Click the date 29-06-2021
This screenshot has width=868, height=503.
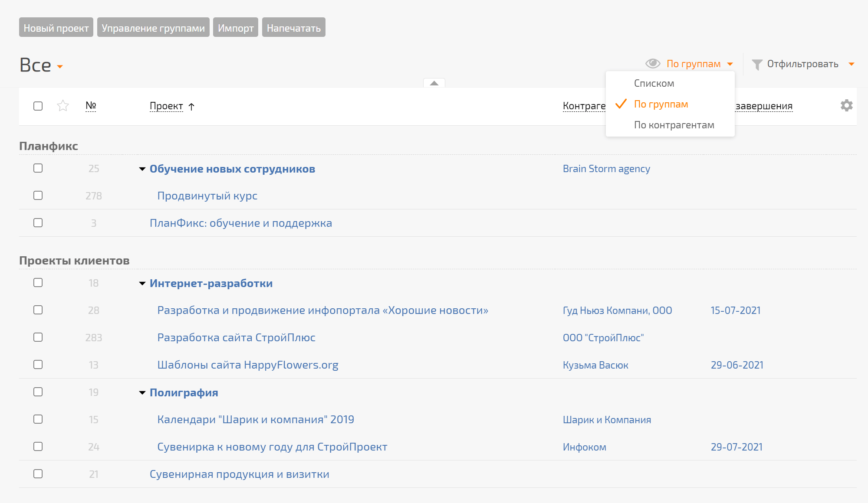tap(737, 365)
